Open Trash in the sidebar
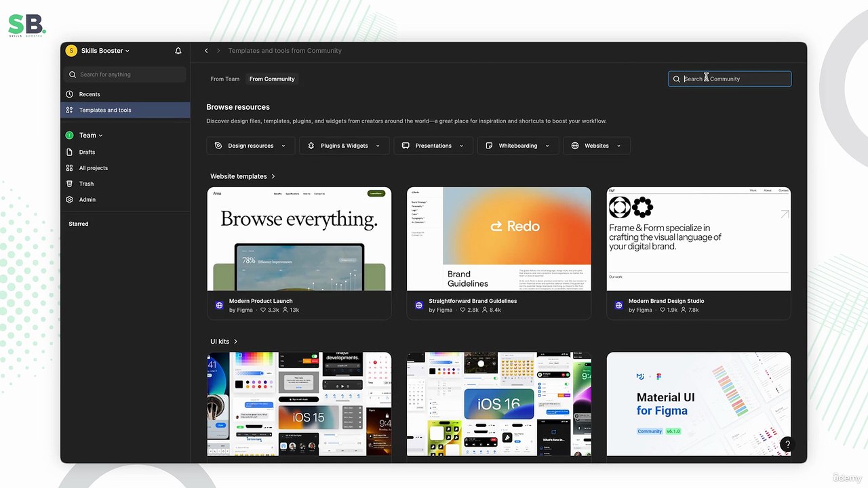This screenshot has height=488, width=868. click(125, 184)
